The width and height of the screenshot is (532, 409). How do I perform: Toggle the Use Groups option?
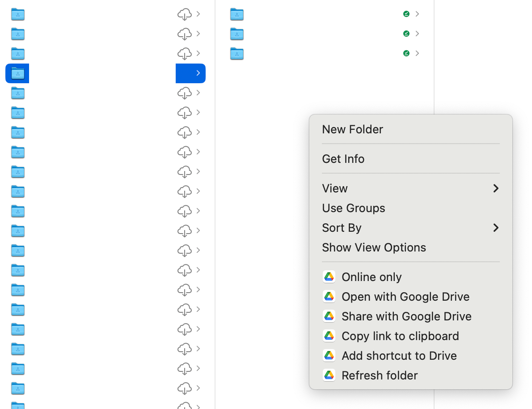(x=353, y=208)
